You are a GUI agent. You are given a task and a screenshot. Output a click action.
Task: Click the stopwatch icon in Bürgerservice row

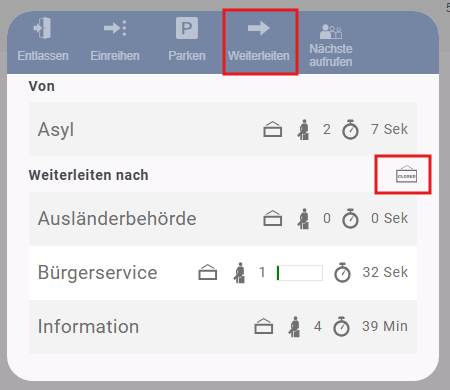342,272
